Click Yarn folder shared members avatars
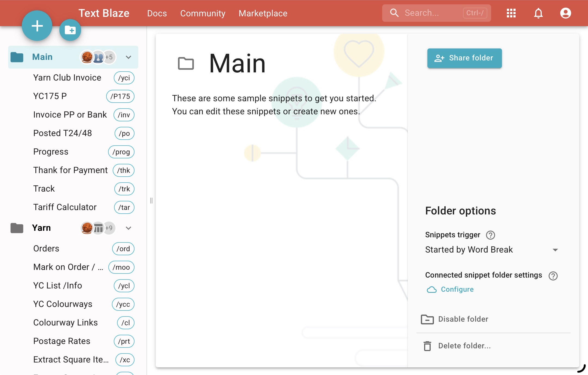The image size is (588, 375). pyautogui.click(x=98, y=228)
